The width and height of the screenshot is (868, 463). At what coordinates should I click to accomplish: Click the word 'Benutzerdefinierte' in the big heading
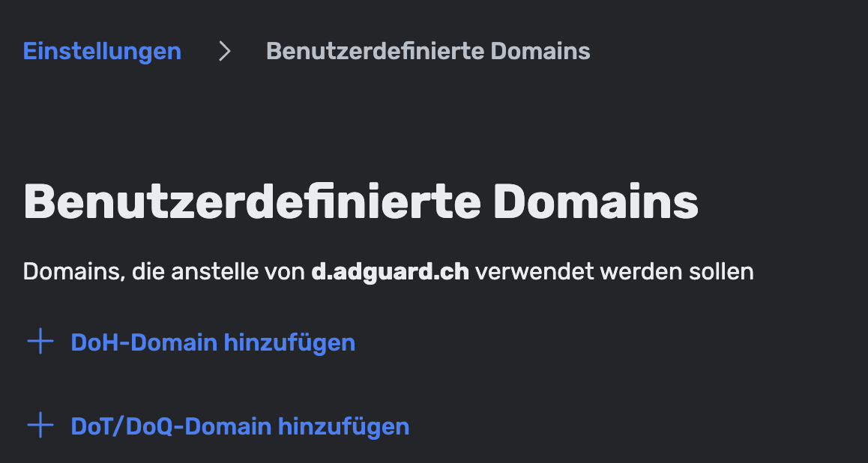point(252,202)
